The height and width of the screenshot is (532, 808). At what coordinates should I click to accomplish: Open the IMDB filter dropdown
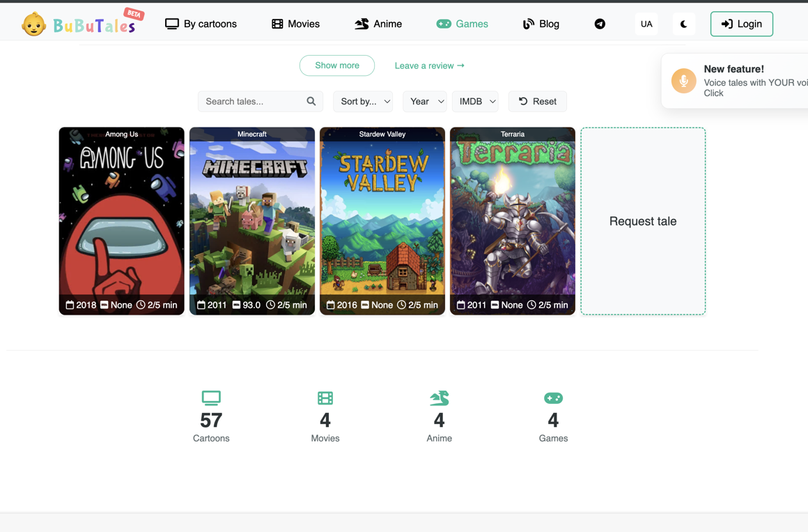coord(476,102)
